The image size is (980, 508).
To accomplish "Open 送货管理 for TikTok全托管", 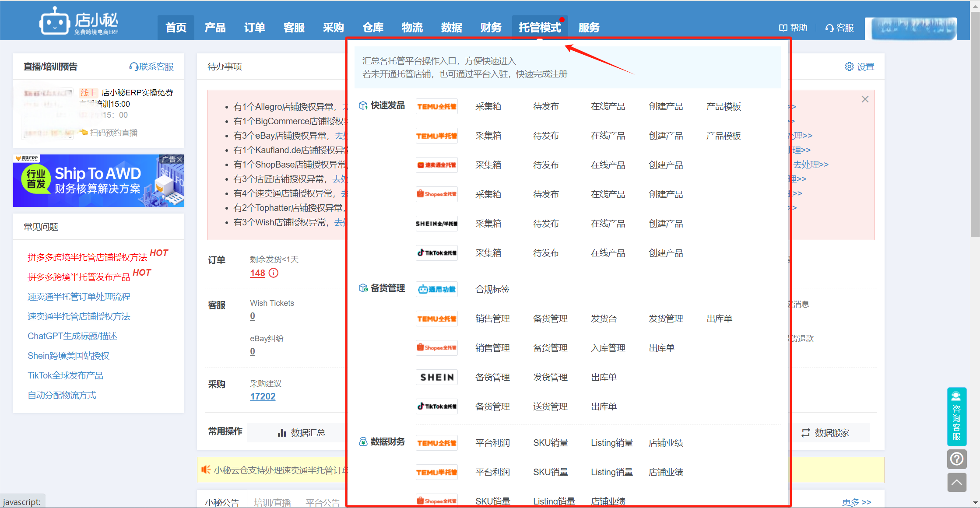I will 551,406.
